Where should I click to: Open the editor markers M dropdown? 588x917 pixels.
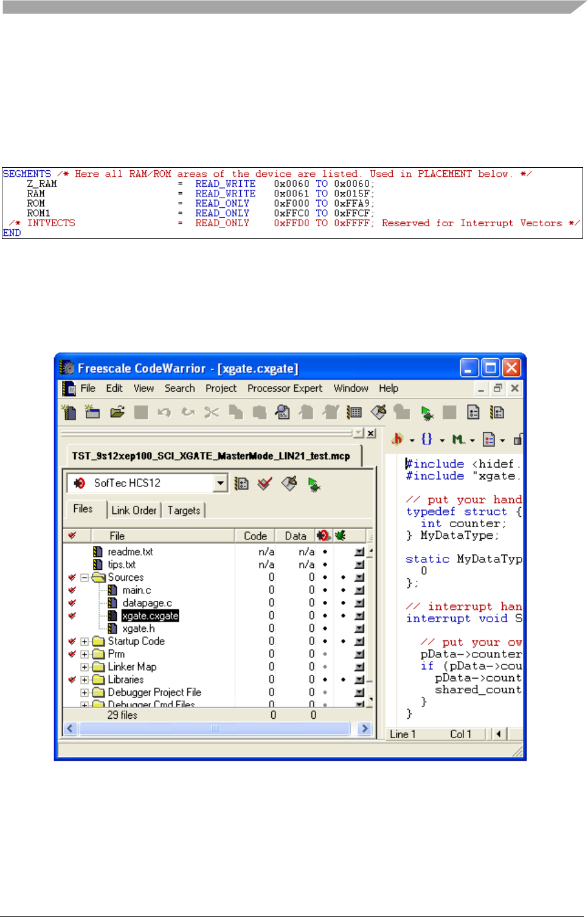(x=463, y=439)
